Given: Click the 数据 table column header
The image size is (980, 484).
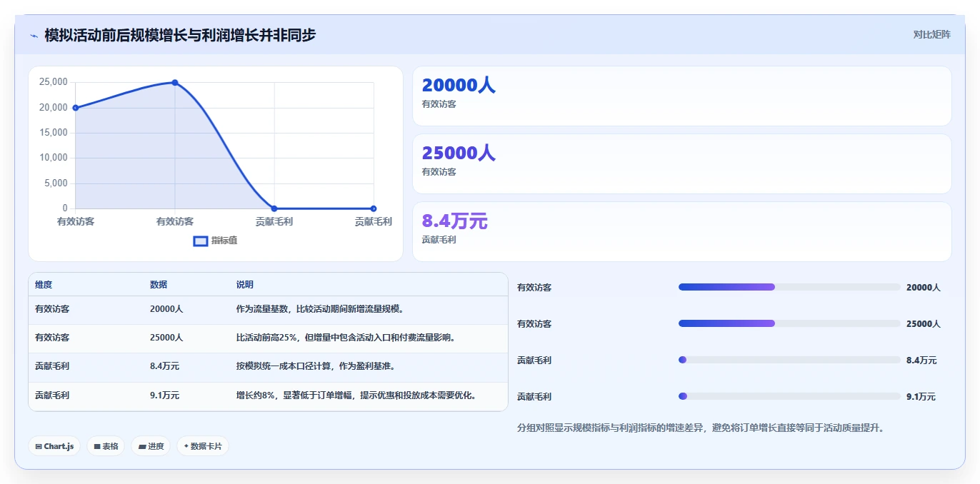Looking at the screenshot, I should point(159,284).
